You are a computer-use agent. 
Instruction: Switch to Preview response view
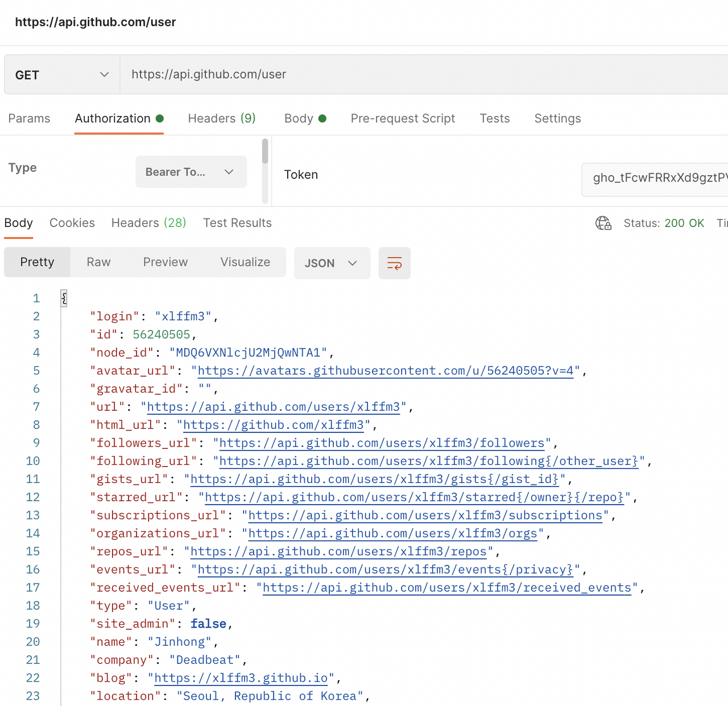(166, 262)
